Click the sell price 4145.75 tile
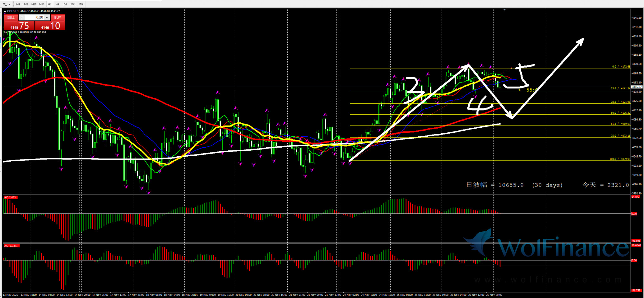Image resolution: width=644 pixels, height=298 pixels. (19, 26)
